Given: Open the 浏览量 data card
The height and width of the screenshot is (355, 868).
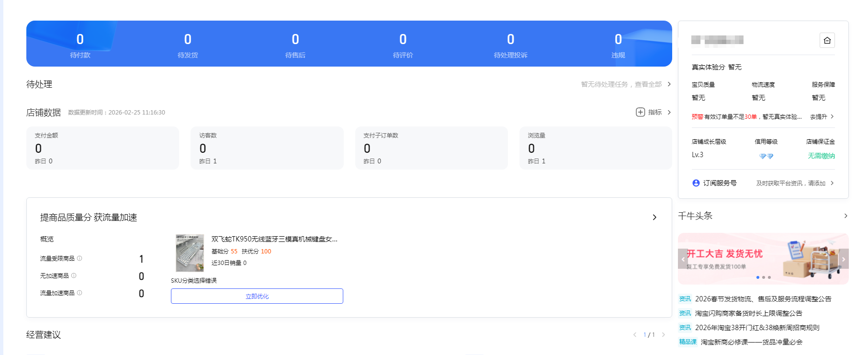Looking at the screenshot, I should 596,148.
